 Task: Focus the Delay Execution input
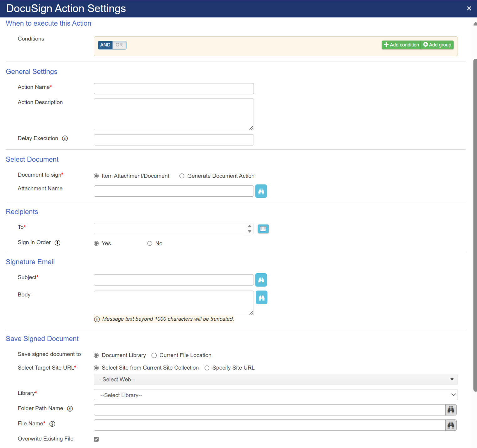point(174,140)
